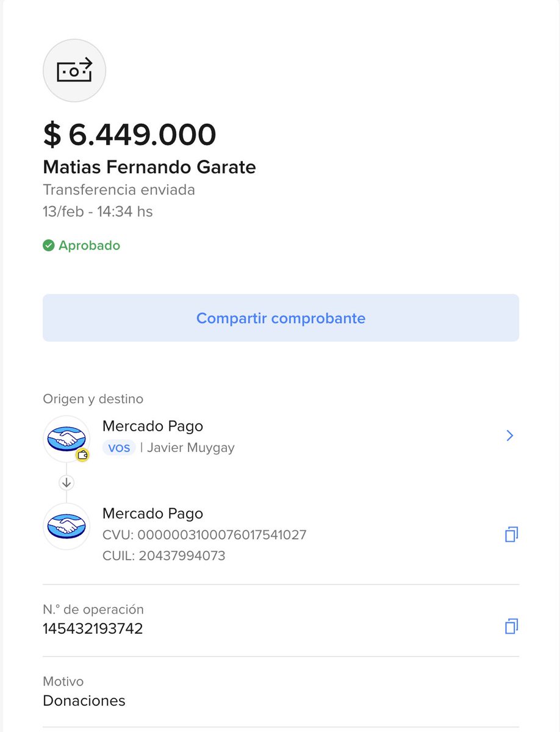Image resolution: width=560 pixels, height=732 pixels.
Task: Share the receipt with Compartir comprobante
Action: [281, 318]
